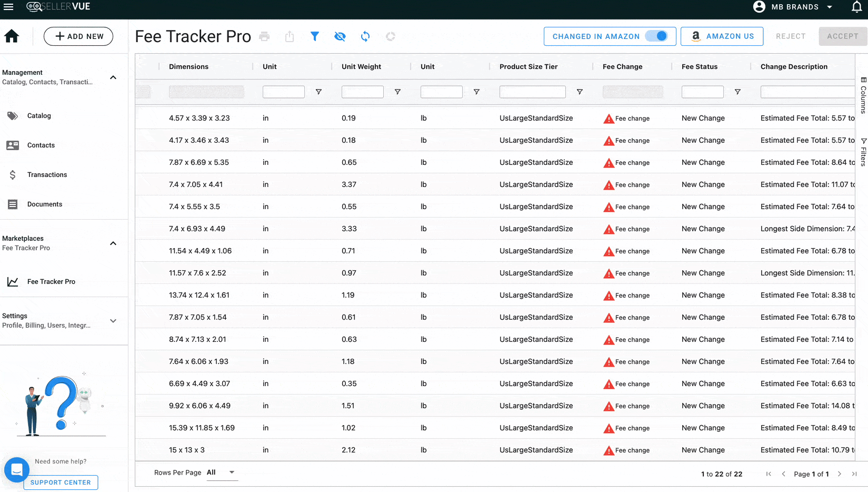Screen dimensions: 868x492
Task: Click the warning icon in 4.57 x 3.39 x 3.23 row
Action: [608, 119]
